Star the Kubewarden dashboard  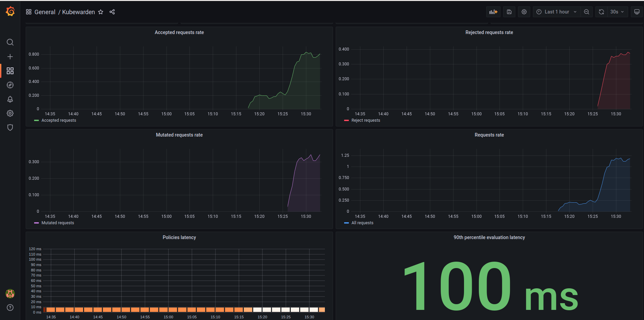point(101,12)
